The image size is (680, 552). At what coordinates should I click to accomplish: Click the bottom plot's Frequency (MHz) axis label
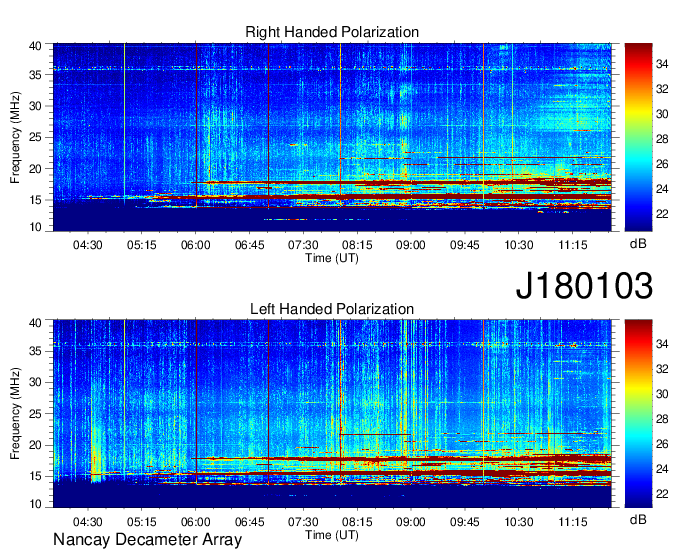(x=15, y=414)
